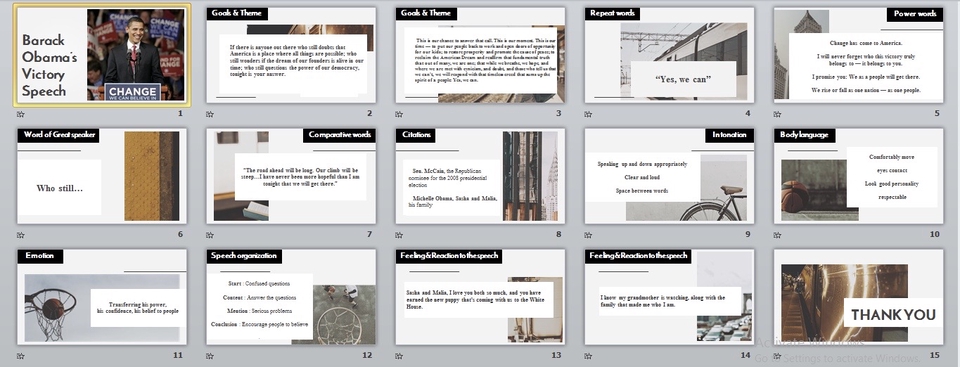This screenshot has width=960, height=367.
Task: Click the animation star icon under slide 2
Action: click(210, 114)
